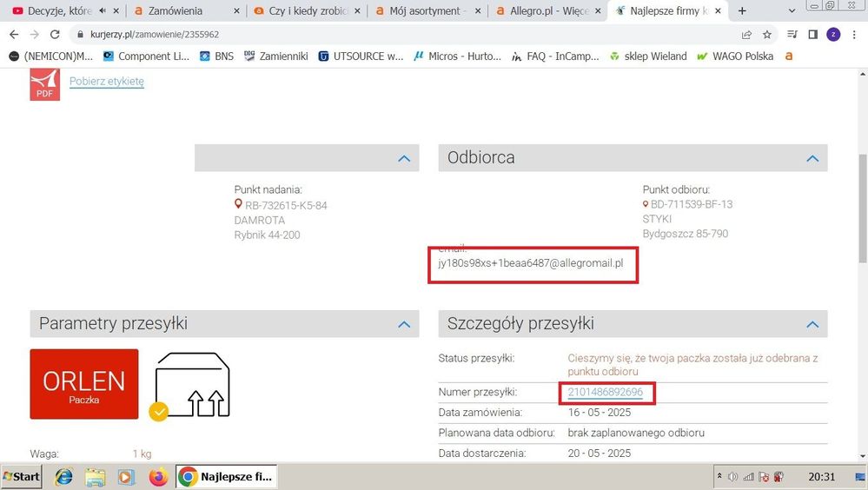Screen dimensions: 868x490
Task: Click the ORLEN Paczka carrier logo
Action: tap(83, 384)
